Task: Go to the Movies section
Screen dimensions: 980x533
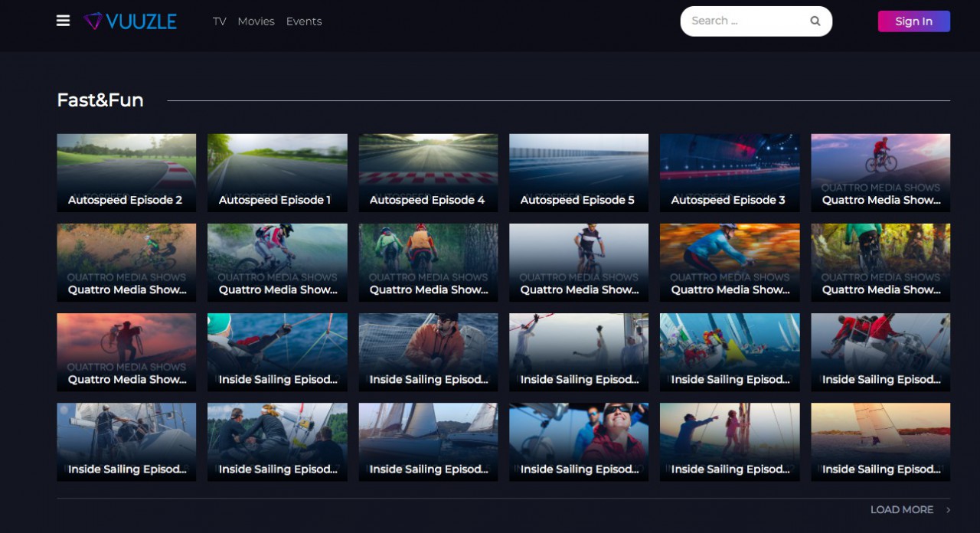Action: point(256,21)
